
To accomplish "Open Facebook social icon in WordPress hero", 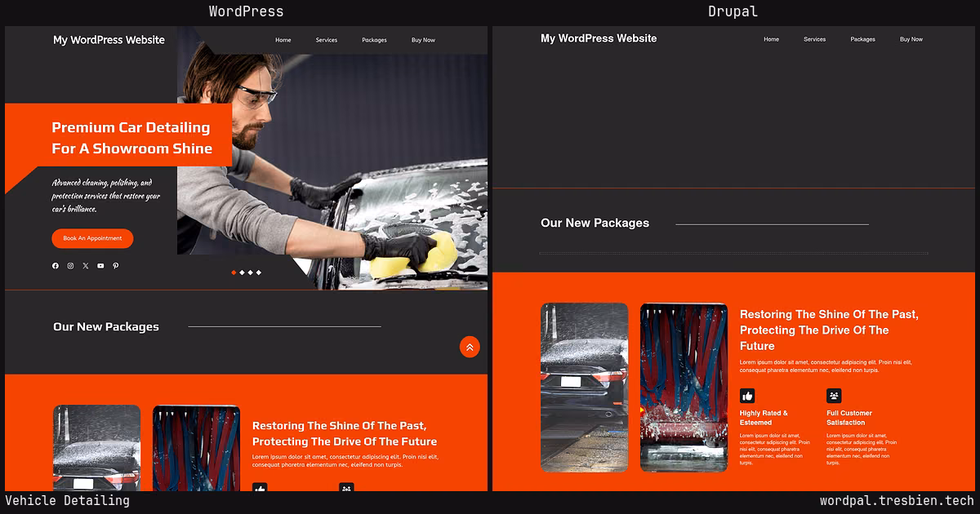I will click(56, 266).
